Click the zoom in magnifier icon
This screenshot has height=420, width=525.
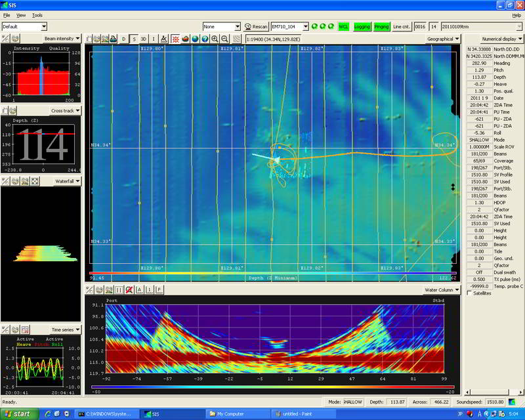pos(215,39)
